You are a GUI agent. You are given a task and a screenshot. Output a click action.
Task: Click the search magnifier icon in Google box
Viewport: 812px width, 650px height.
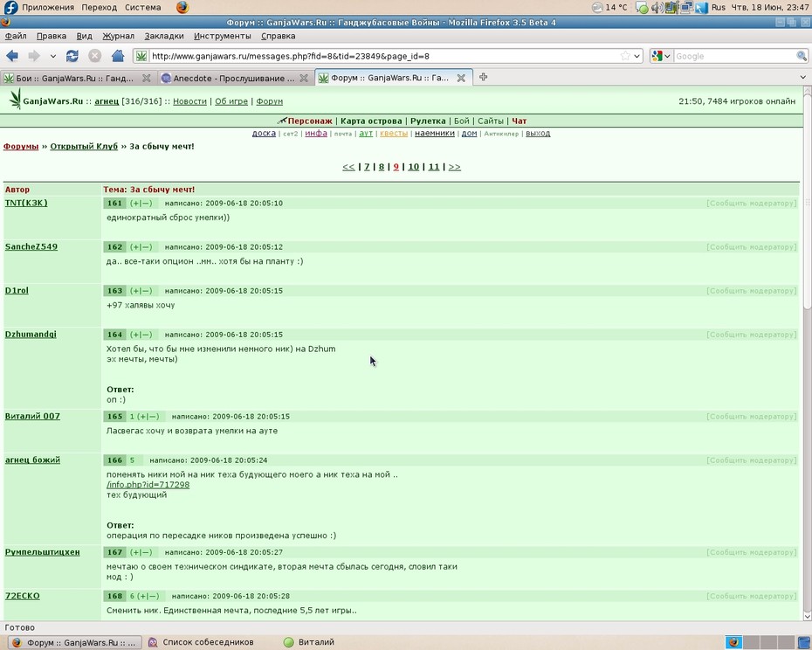pos(802,56)
